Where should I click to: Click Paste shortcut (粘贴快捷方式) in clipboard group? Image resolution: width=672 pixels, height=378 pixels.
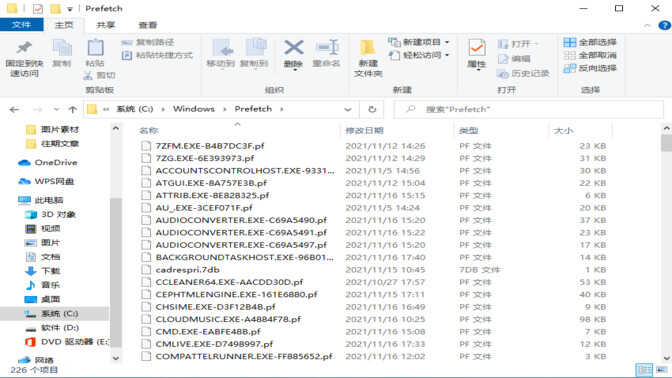(157, 55)
